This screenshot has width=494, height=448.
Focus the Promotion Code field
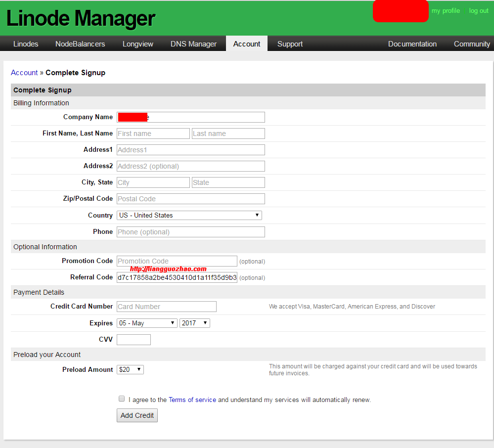tap(177, 261)
